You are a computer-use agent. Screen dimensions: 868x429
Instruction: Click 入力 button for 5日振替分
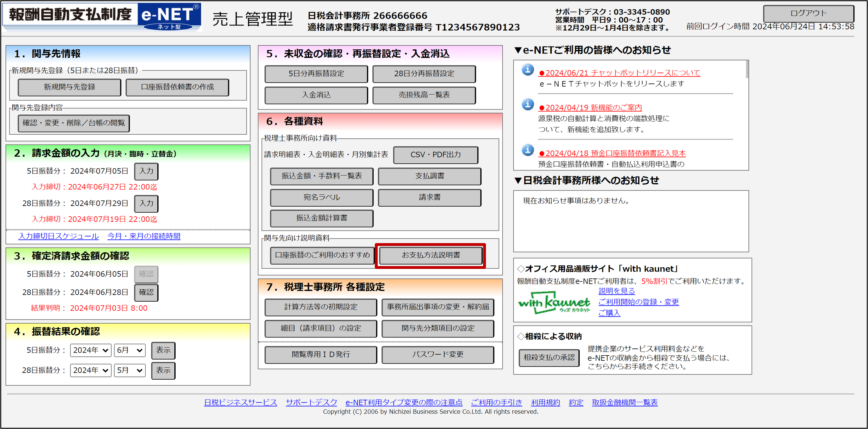tap(146, 171)
